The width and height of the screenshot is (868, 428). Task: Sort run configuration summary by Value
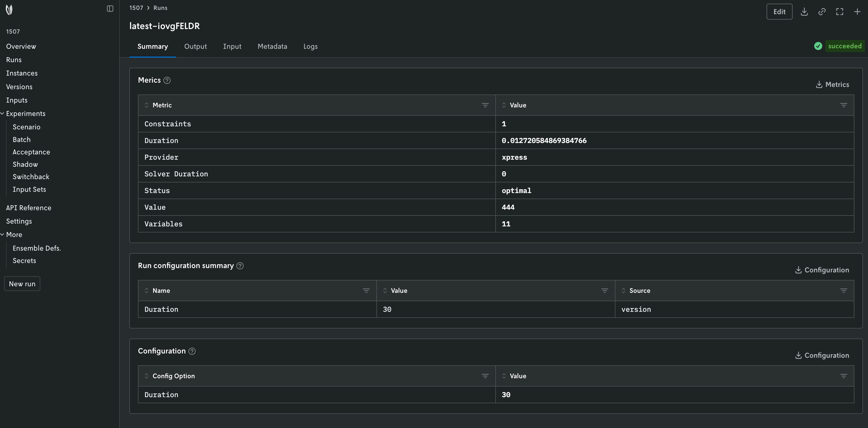(385, 291)
